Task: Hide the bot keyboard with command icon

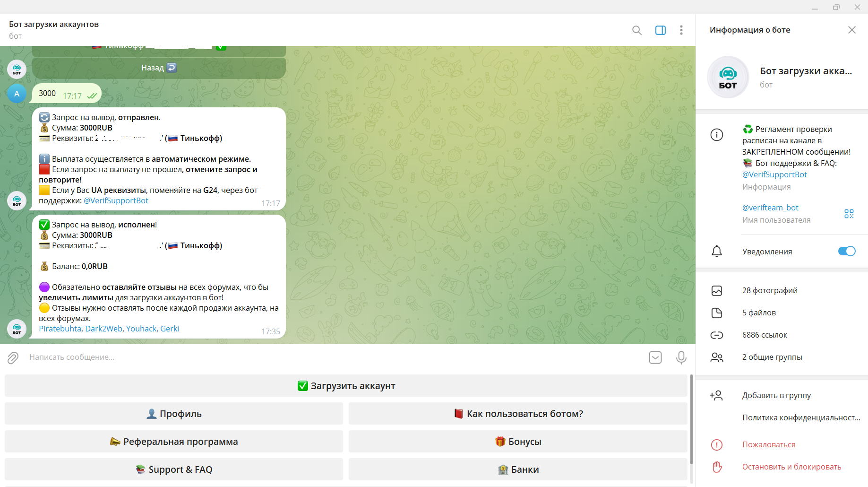Action: tap(655, 357)
